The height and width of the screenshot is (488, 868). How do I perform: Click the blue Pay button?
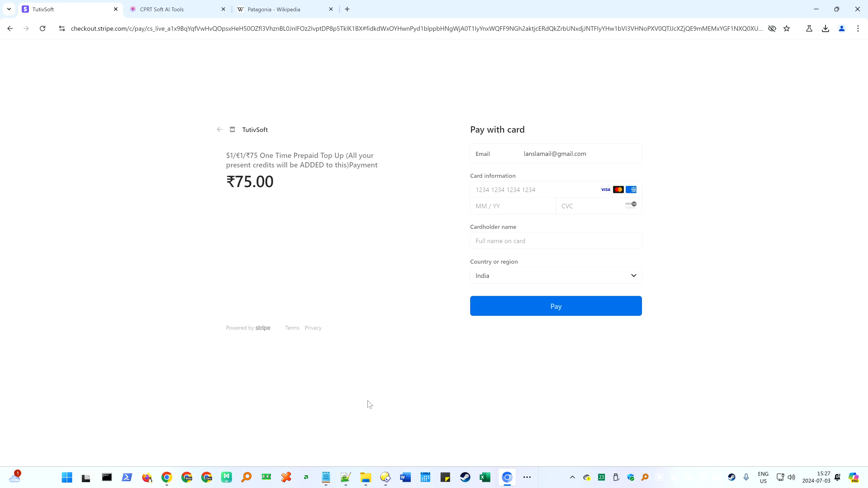[556, 306]
